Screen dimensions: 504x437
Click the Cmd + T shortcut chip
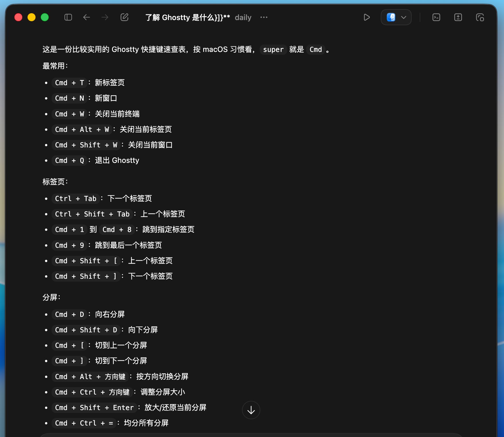70,83
